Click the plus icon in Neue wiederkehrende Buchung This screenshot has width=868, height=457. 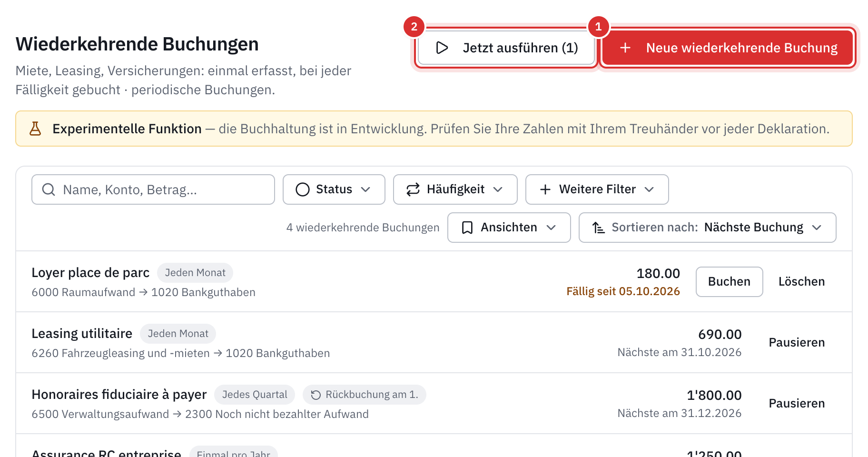point(625,48)
